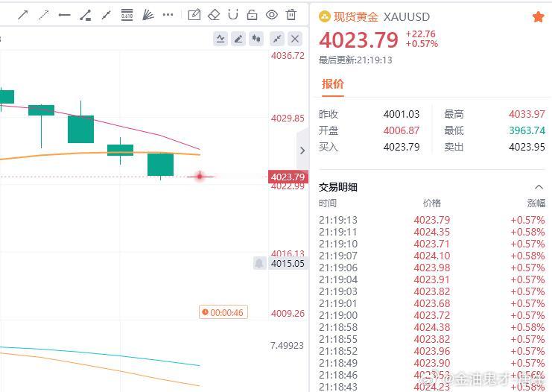
Task: Select the trend line tool
Action: pos(106,15)
